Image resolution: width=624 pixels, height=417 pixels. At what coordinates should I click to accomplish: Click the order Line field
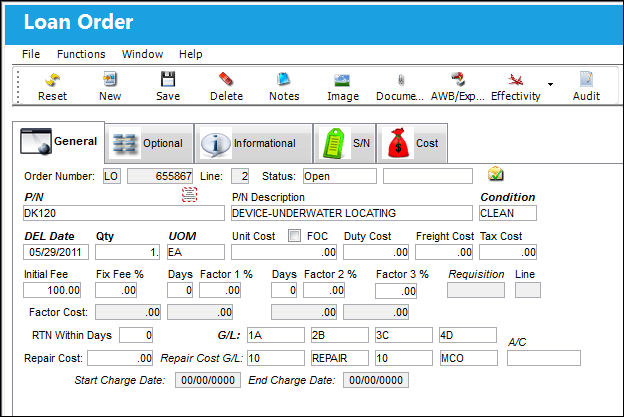click(x=240, y=176)
